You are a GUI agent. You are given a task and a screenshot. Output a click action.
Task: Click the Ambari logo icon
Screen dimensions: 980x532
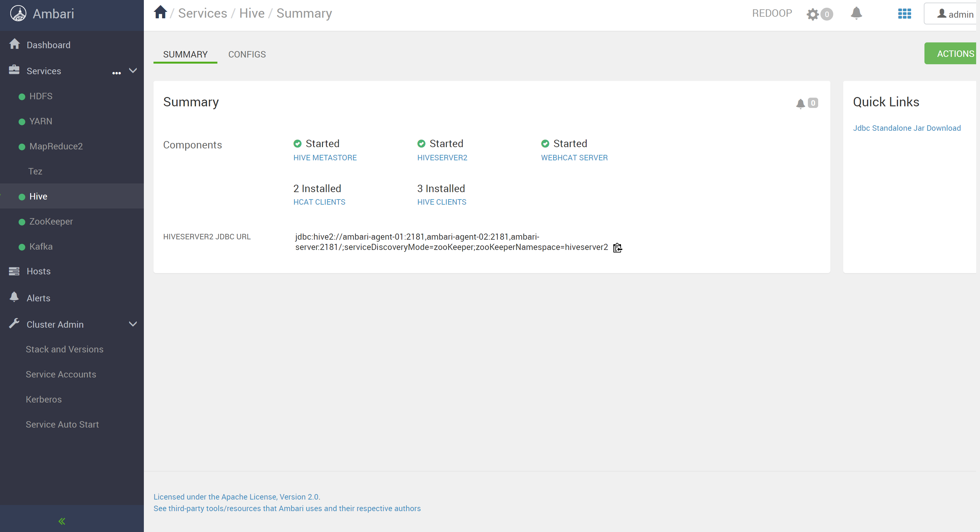pyautogui.click(x=18, y=13)
